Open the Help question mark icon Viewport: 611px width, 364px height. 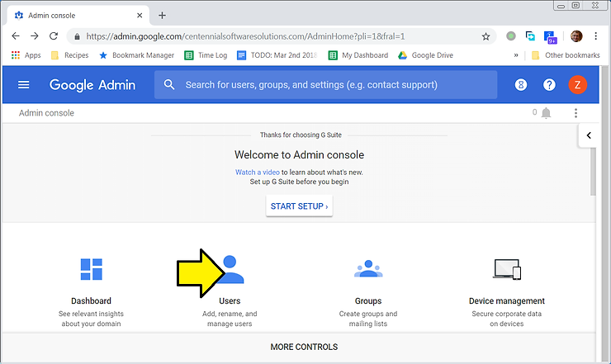pyautogui.click(x=549, y=84)
